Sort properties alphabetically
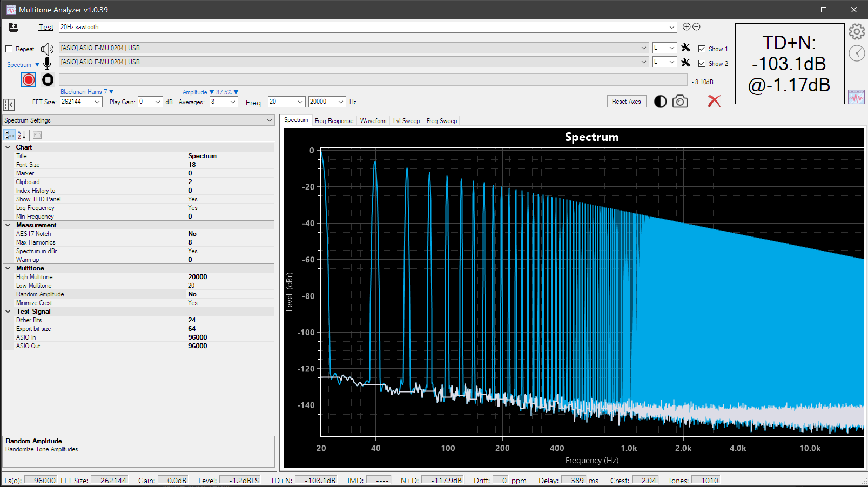The image size is (868, 487). (22, 135)
